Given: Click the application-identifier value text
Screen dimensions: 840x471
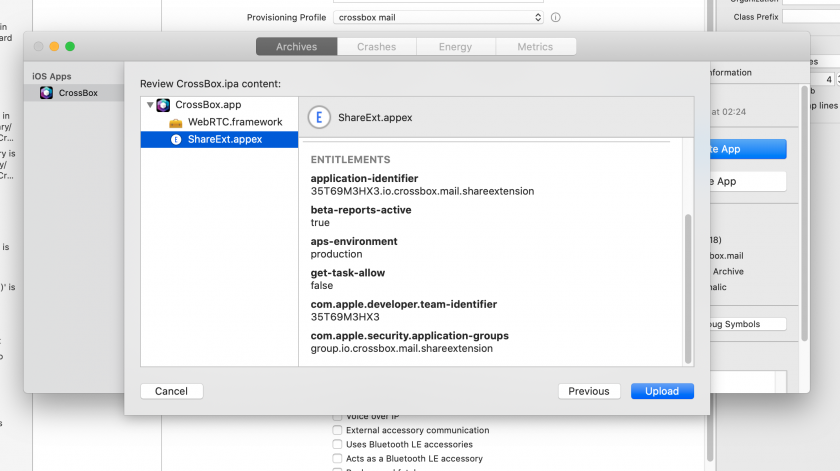Looking at the screenshot, I should click(x=422, y=191).
